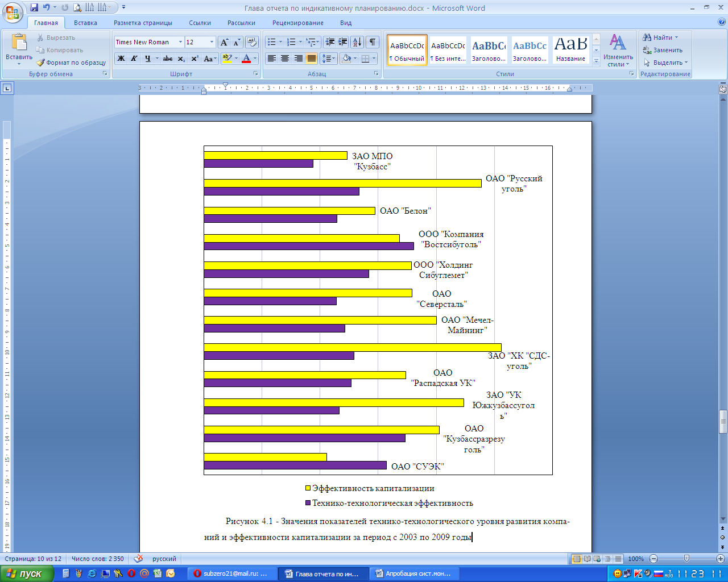Viewport: 728px width, 582px height.
Task: Align text right
Action: click(298, 59)
